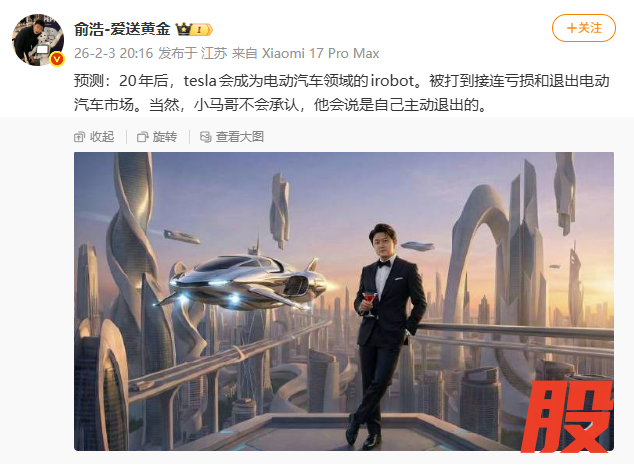Rotate the picture using the 旋转 label
634x472 pixels.
(165, 137)
